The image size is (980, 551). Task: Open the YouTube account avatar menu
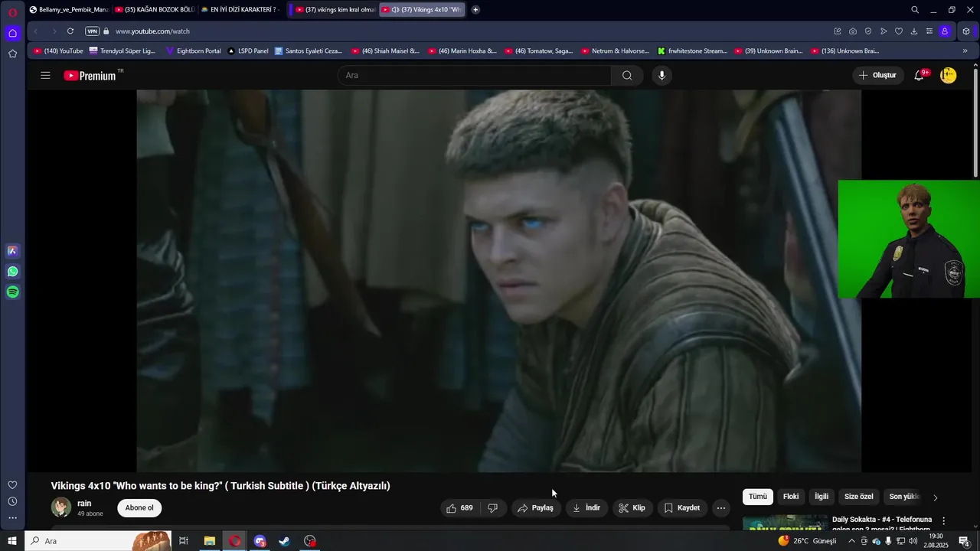point(949,75)
